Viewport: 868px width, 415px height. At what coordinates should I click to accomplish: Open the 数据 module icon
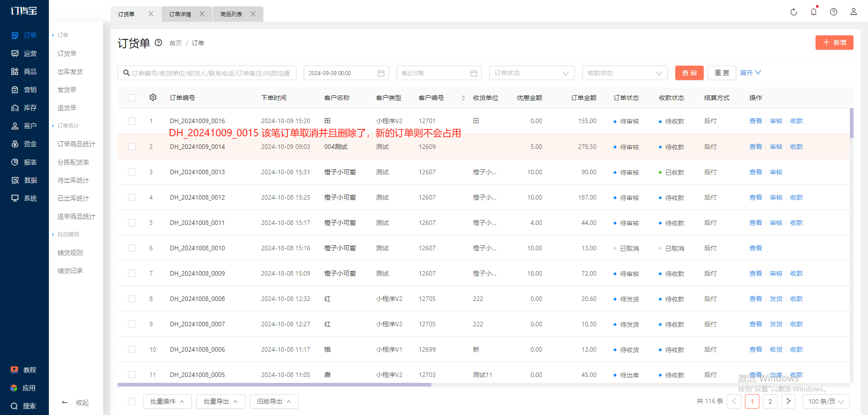tap(15, 180)
